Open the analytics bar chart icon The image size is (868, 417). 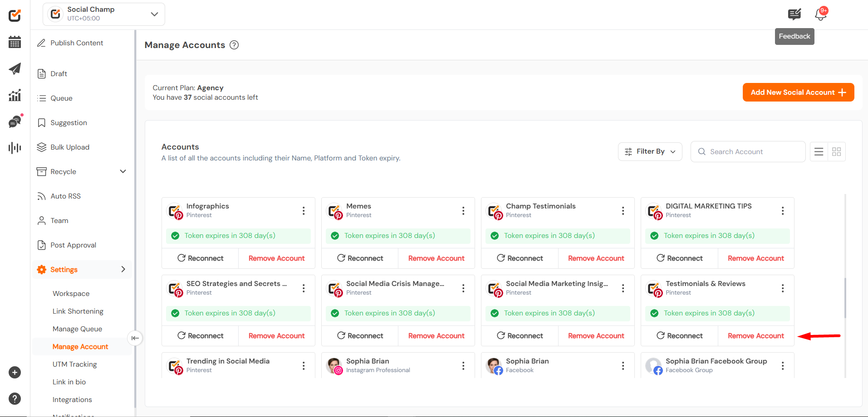(15, 95)
